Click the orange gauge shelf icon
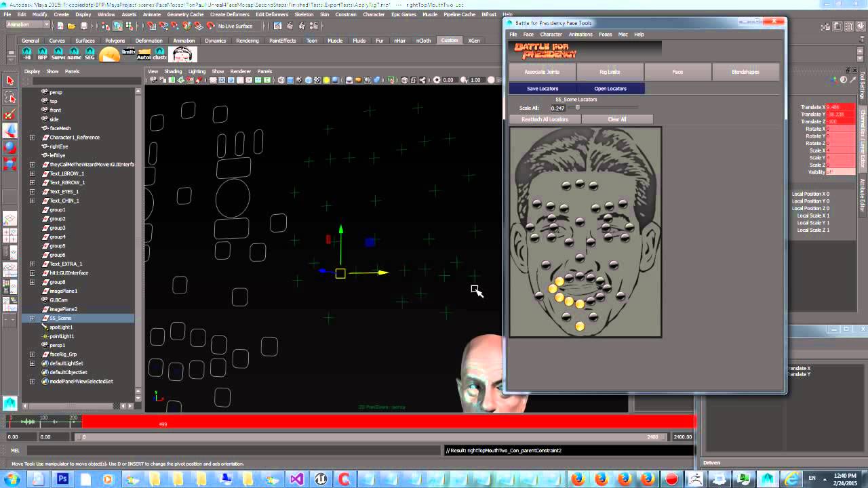Screen dimensions: 868x488 pos(109,55)
